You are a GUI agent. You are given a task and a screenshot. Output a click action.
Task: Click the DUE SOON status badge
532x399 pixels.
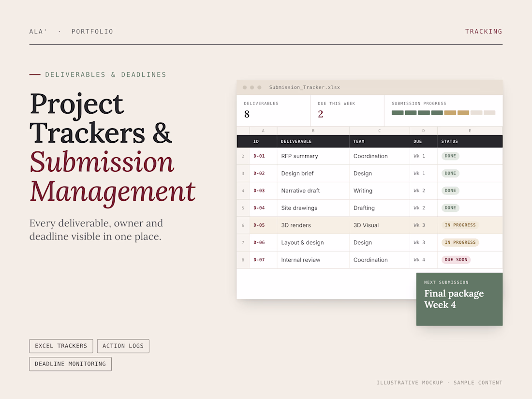pos(456,260)
